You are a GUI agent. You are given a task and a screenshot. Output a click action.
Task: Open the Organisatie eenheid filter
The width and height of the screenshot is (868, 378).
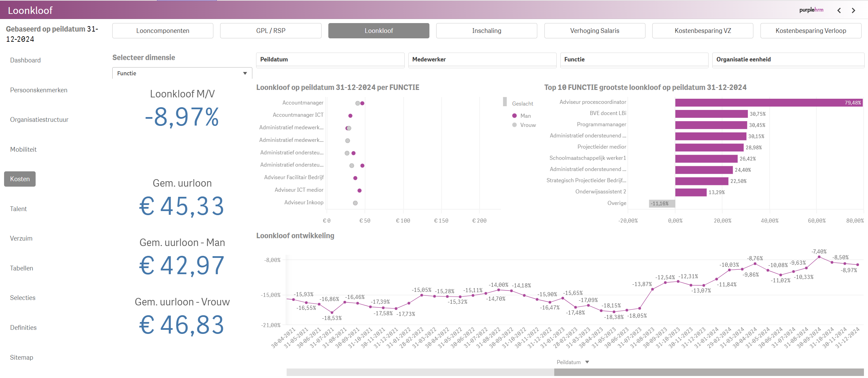(788, 59)
